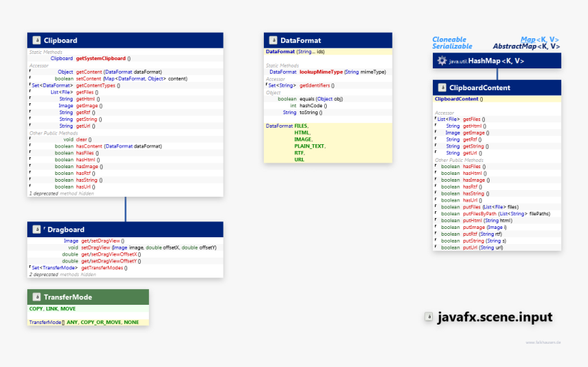Image resolution: width=588 pixels, height=367 pixels.
Task: Click the ClipboardContent class header icon
Action: [x=442, y=87]
